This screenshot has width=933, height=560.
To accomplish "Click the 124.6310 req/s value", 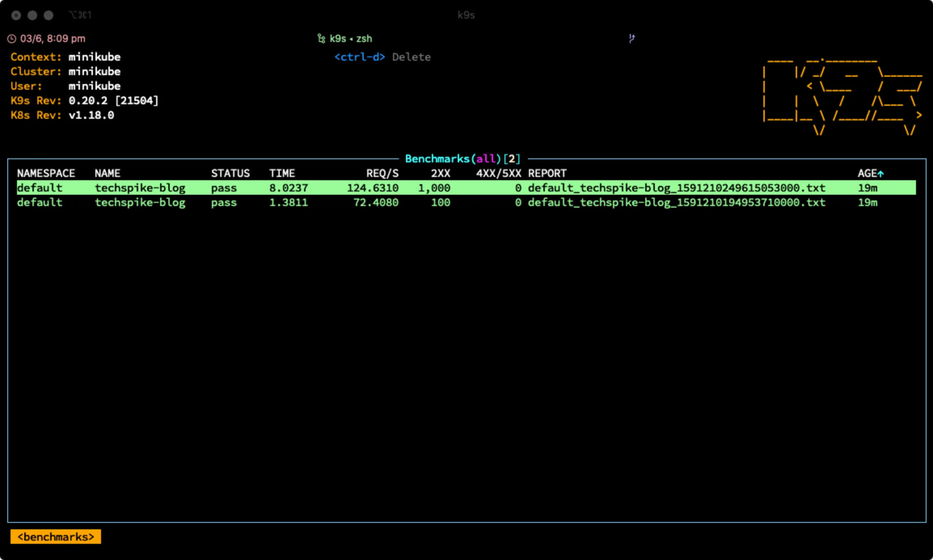I will point(373,188).
